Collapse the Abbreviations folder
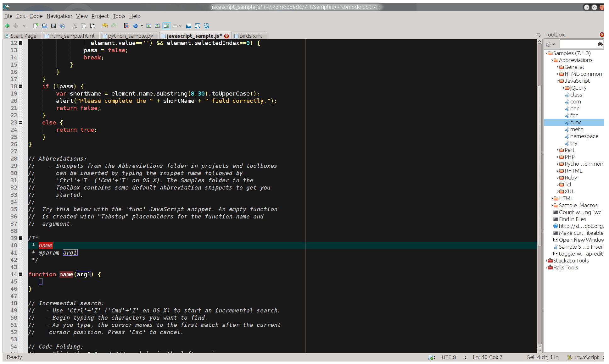609x364 pixels. tap(552, 60)
